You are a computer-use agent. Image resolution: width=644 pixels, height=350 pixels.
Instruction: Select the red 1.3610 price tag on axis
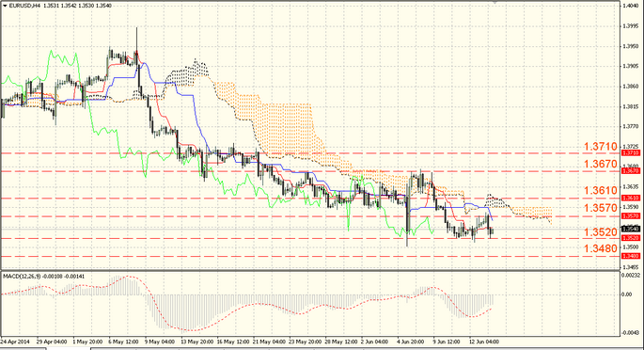tap(631, 198)
